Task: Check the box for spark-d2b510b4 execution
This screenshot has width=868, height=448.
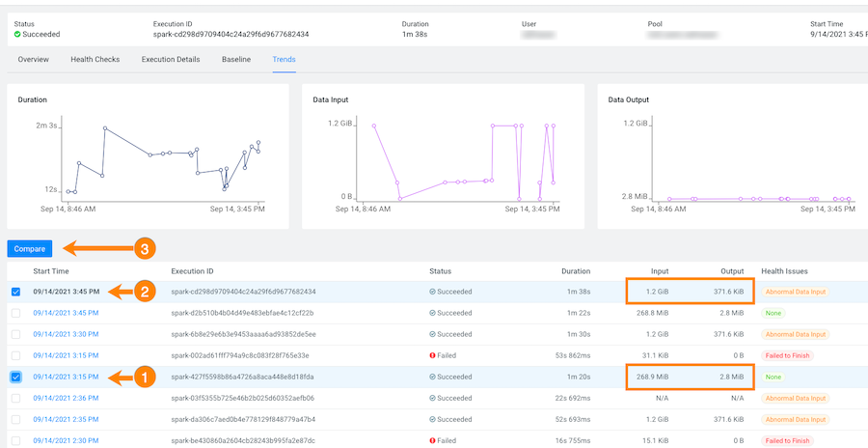Action: click(x=15, y=313)
